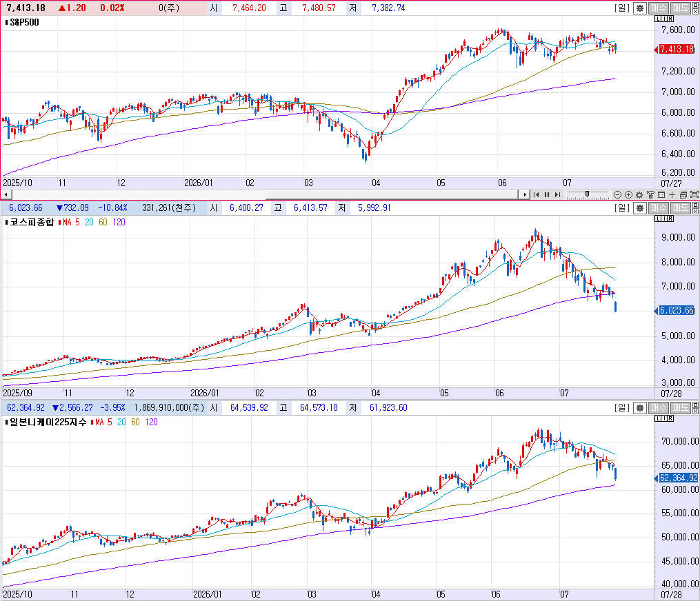Click the S&P500 chart title label
The image size is (700, 601).
click(x=24, y=22)
